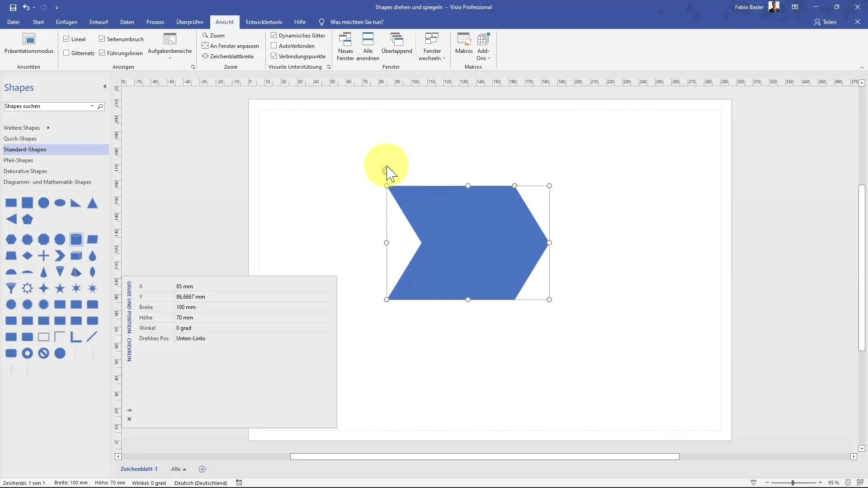
Task: Toggle the Seitenumbruch checkbox
Action: (x=102, y=39)
